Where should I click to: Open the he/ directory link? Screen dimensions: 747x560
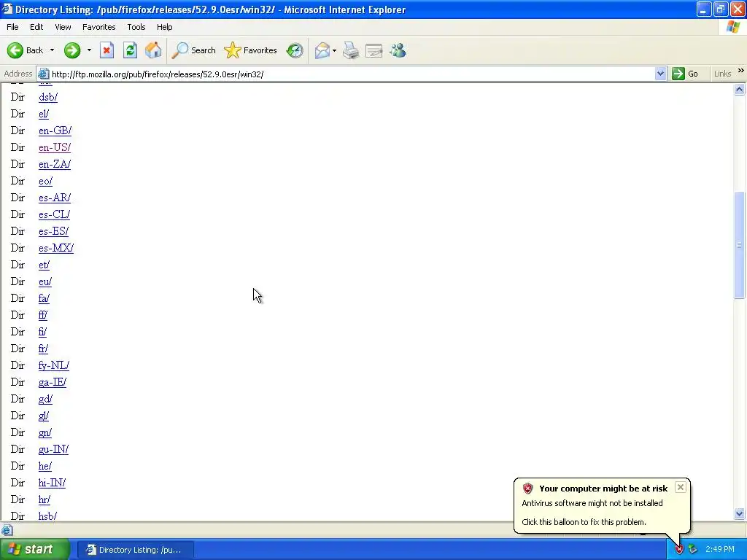click(44, 466)
